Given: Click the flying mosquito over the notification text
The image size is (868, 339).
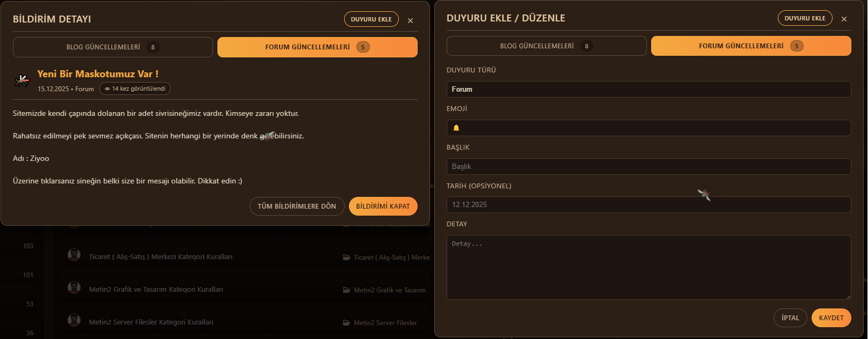Looking at the screenshot, I should click(x=267, y=136).
